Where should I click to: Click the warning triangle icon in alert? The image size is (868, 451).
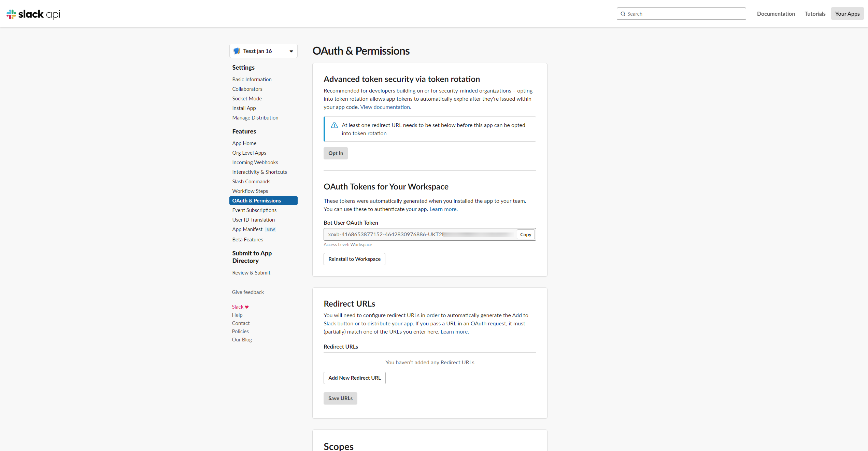[334, 125]
